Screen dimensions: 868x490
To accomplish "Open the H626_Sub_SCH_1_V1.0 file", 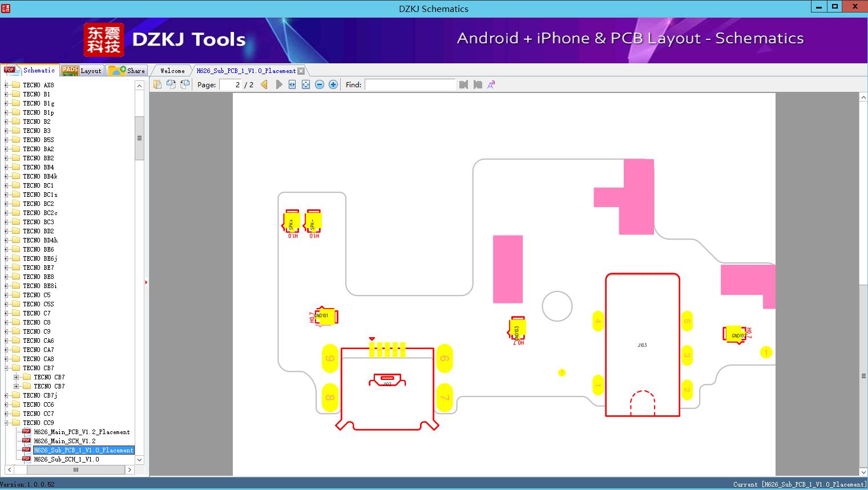I will (x=66, y=459).
